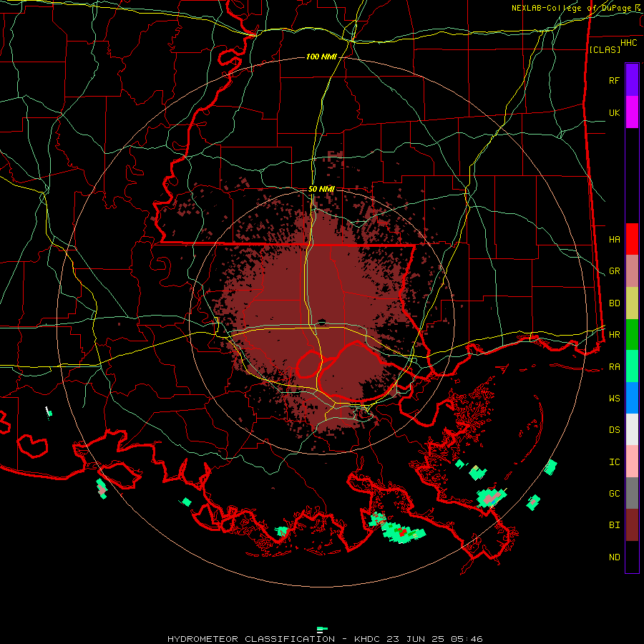The width and height of the screenshot is (644, 644).
Task: Click the magenta UK legend color swatch
Action: [x=632, y=112]
